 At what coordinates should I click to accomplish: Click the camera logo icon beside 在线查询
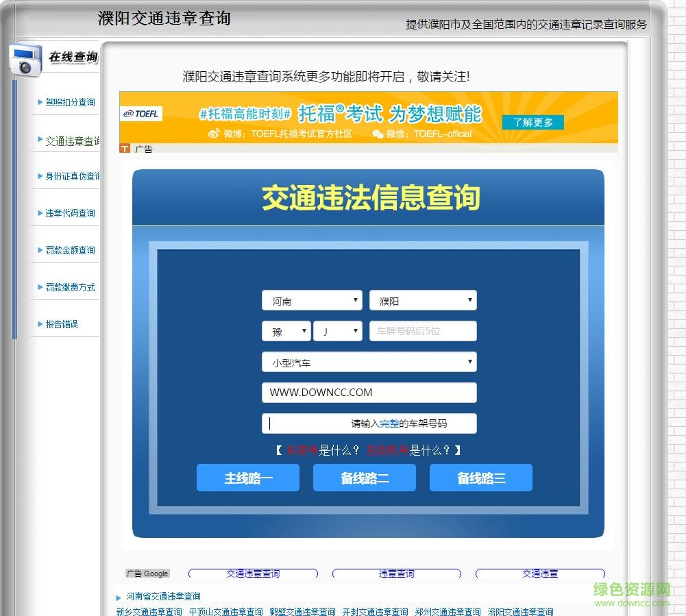[x=25, y=60]
